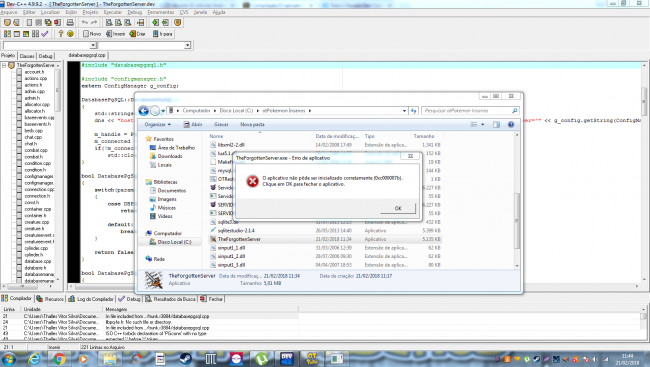
Task: Select the databasepgsql.cpp editor tab
Action: [x=87, y=55]
